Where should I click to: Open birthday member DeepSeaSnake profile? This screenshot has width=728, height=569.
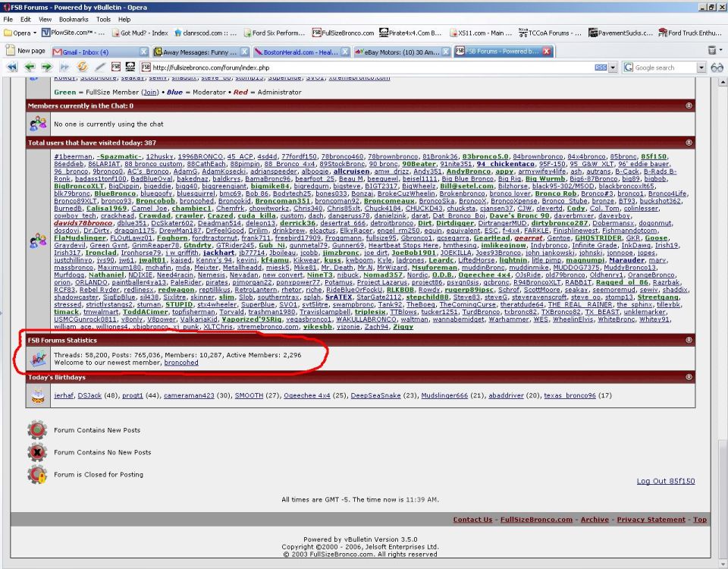(375, 395)
